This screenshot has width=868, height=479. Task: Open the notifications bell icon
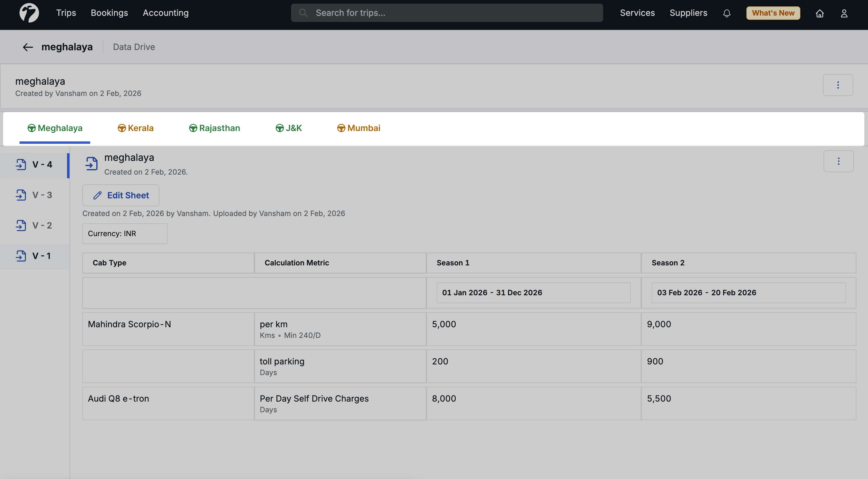(x=727, y=13)
